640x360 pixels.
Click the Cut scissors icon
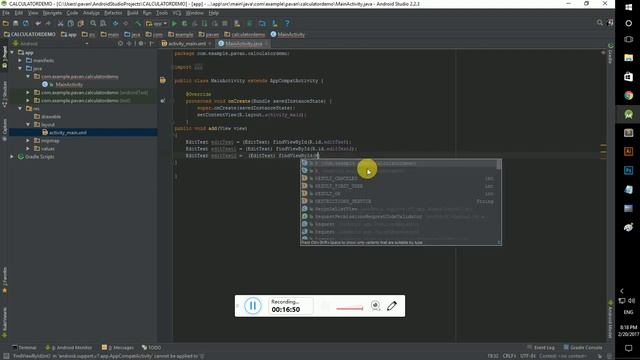tap(60, 24)
